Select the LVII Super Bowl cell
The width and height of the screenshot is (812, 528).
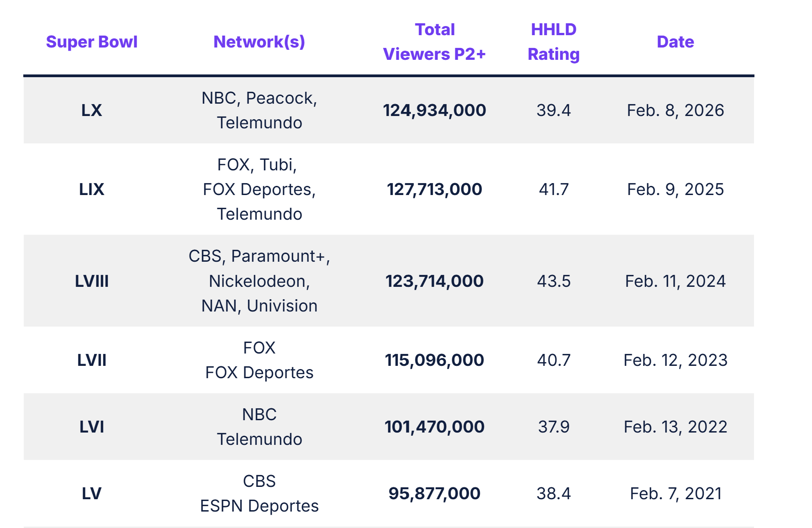pos(91,360)
